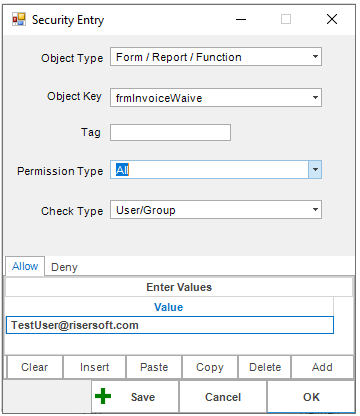Screen dimensions: 360x416
Task: Minimize the Security Entry window
Action: pyautogui.click(x=241, y=19)
